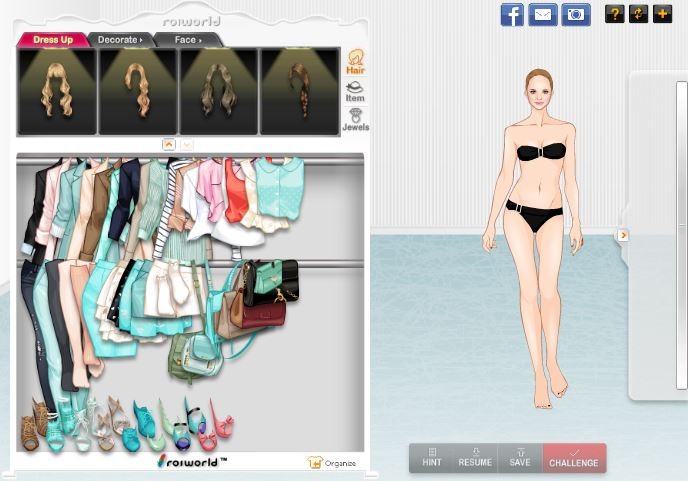This screenshot has width=688, height=481.
Task: Select the Dress Up tab
Action: [x=53, y=40]
